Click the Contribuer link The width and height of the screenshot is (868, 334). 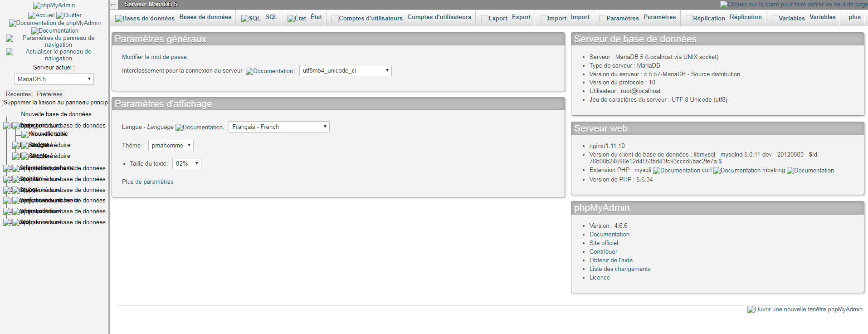(x=603, y=252)
